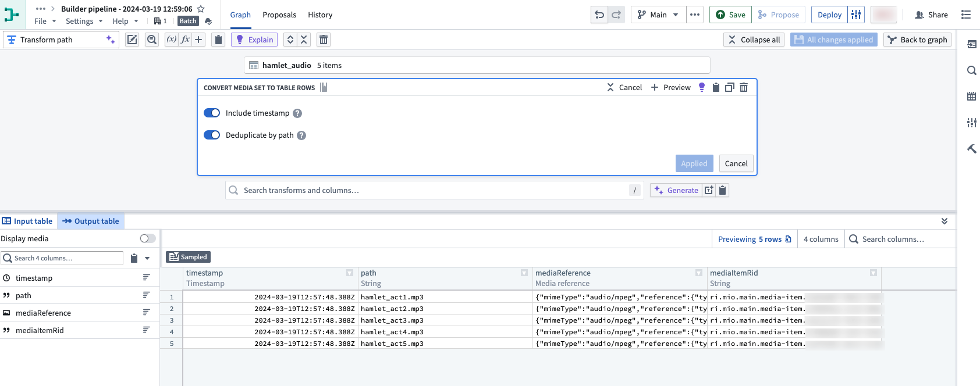Click the (x) parameters toolbar icon
This screenshot has width=980, height=386.
click(171, 40)
